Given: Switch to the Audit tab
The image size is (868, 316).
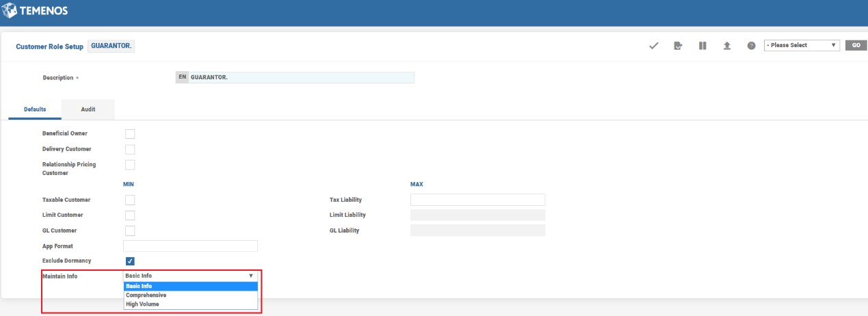Looking at the screenshot, I should coord(88,109).
